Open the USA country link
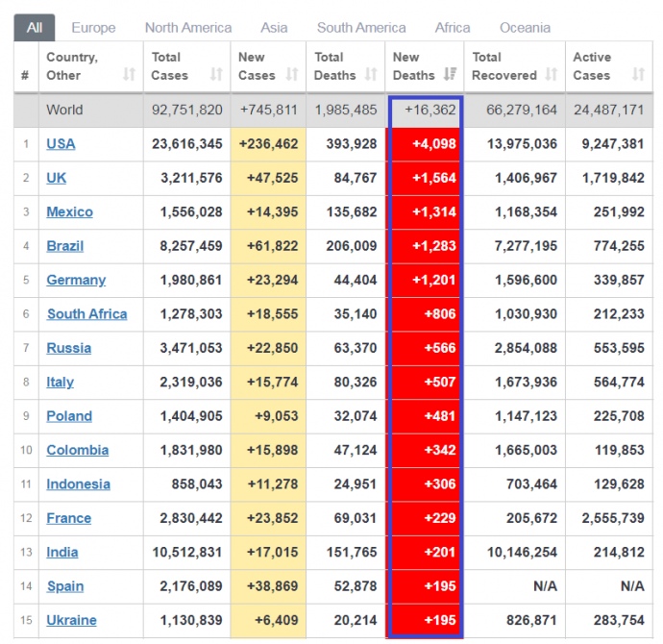This screenshot has height=644, width=663. coord(61,144)
